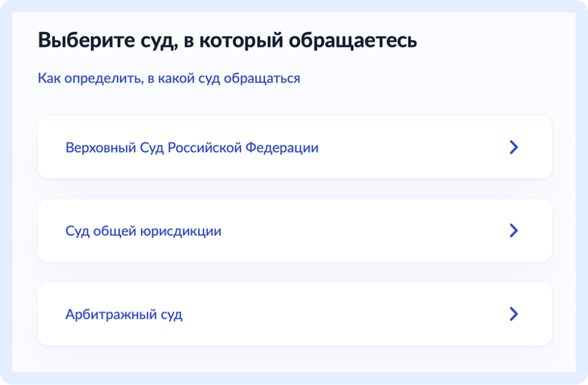Click the text label Суд общей юрисдикции
Viewport: 588px width, 385px height.
[x=143, y=231]
